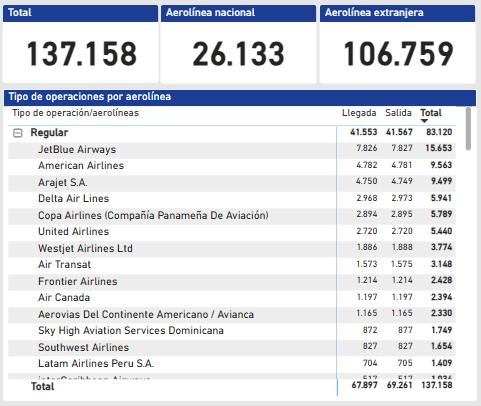Select the Southwest Airlines row
The height and width of the screenshot is (406, 481).
[232, 347]
